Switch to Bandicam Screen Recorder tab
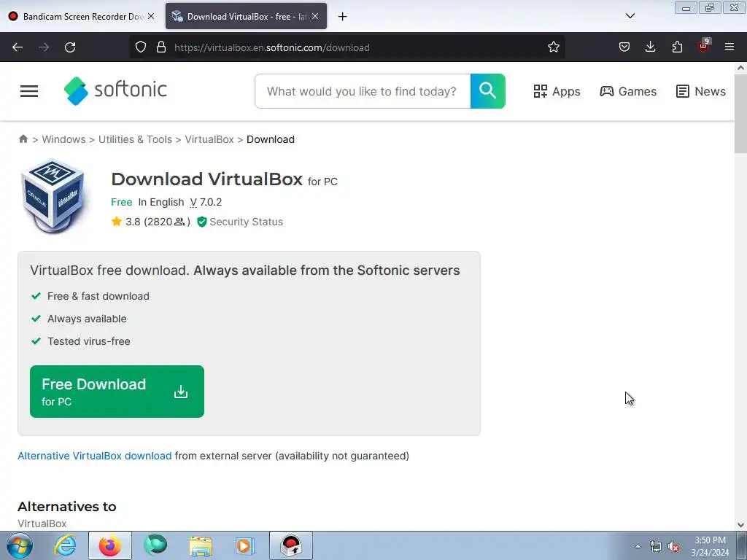The image size is (747, 560). (81, 16)
